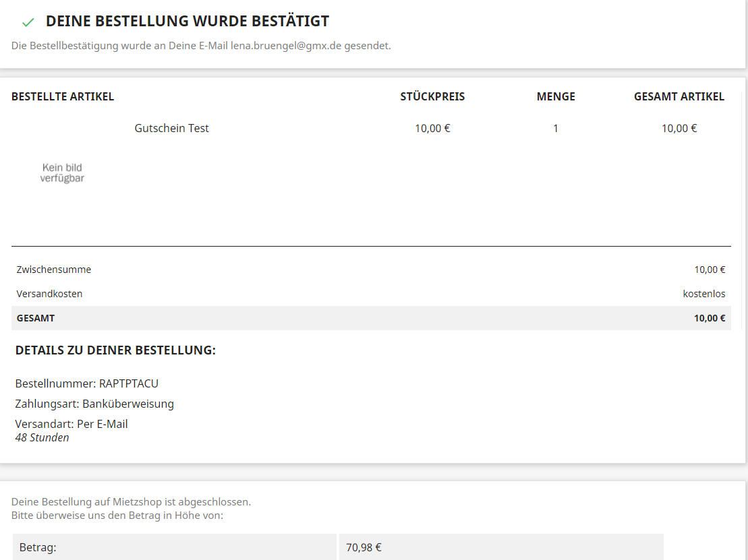This screenshot has width=748, height=560.
Task: Click the 'Zwischensumme' label
Action: click(54, 270)
